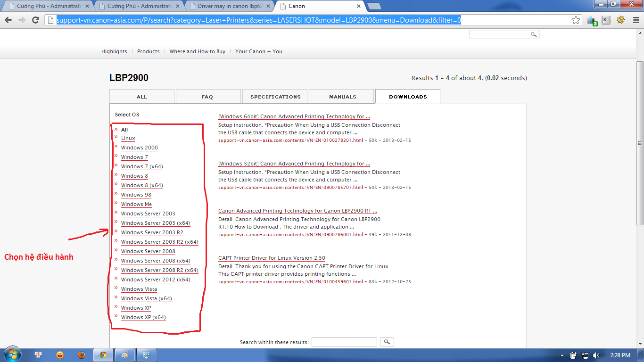Open Your Canon + You link
The height and width of the screenshot is (362, 644).
[259, 51]
